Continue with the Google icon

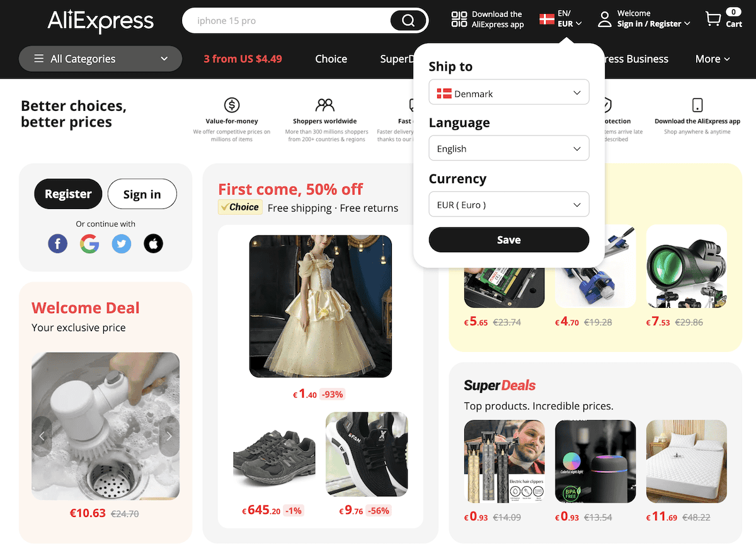[x=89, y=244]
